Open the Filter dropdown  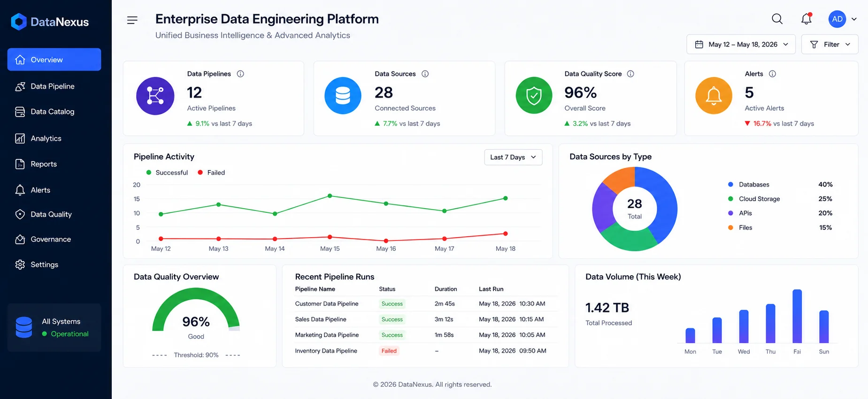tap(830, 44)
